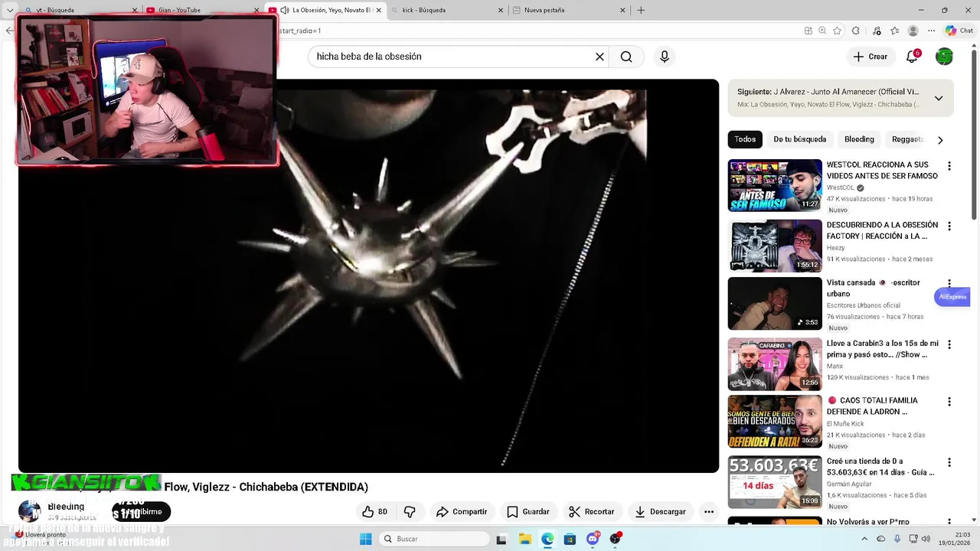Open options for Creé una tienda video

point(949,463)
